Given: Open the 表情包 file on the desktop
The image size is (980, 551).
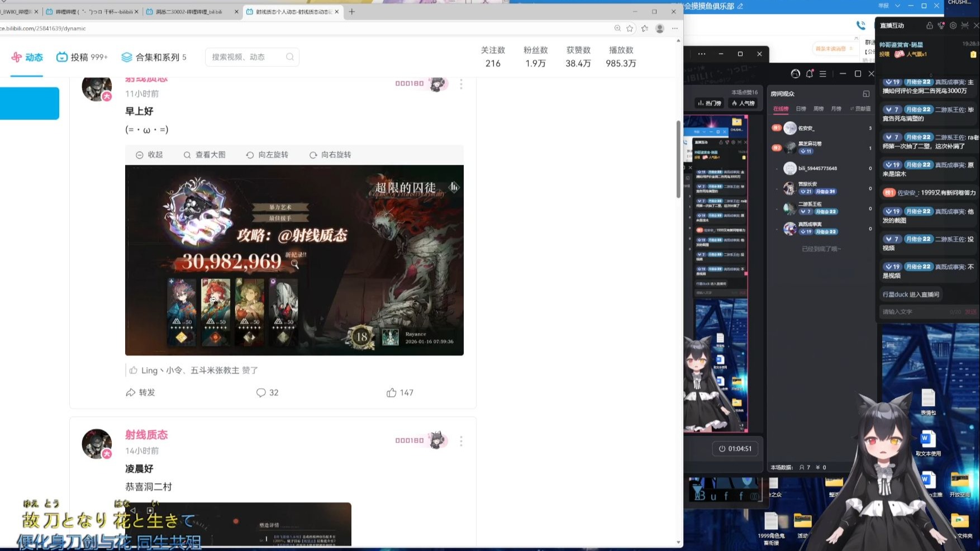Looking at the screenshot, I should tap(928, 402).
